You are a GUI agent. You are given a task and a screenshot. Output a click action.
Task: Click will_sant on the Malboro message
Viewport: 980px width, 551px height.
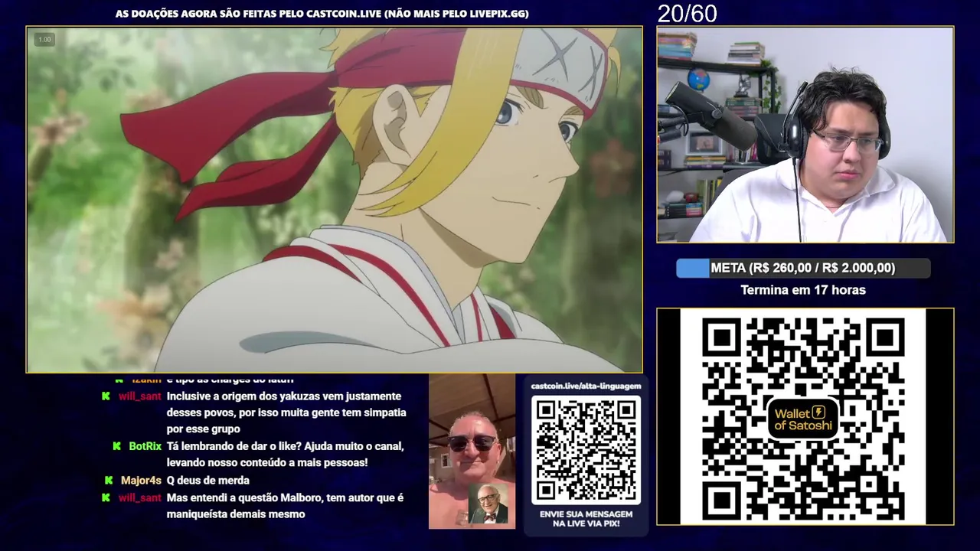click(x=140, y=497)
